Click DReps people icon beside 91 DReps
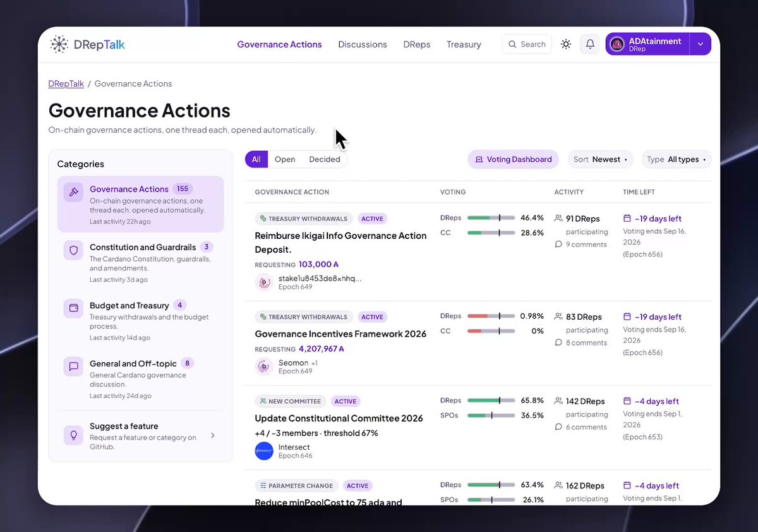 (x=558, y=219)
